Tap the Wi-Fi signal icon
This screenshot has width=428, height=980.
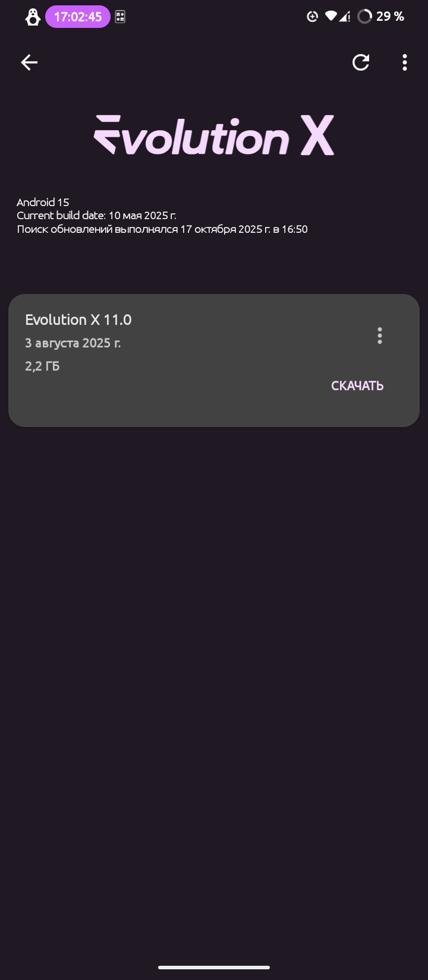[x=331, y=17]
